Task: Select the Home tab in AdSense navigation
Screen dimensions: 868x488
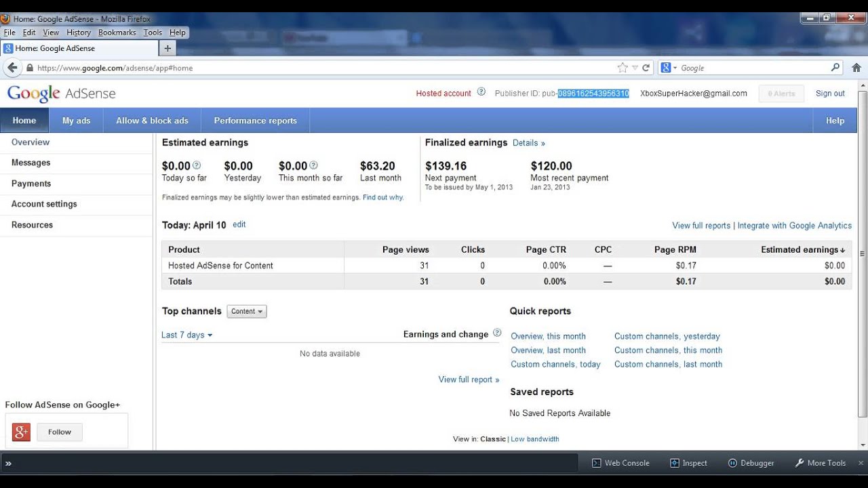Action: 24,121
